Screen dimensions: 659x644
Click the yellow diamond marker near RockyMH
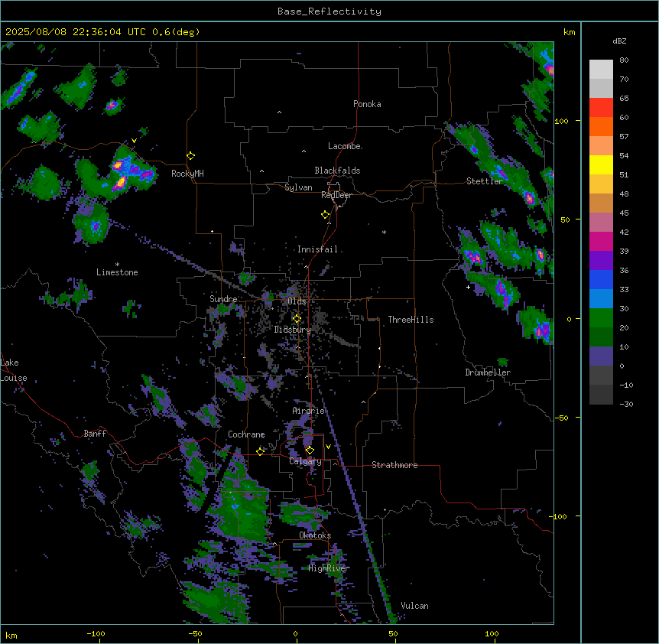pos(191,156)
